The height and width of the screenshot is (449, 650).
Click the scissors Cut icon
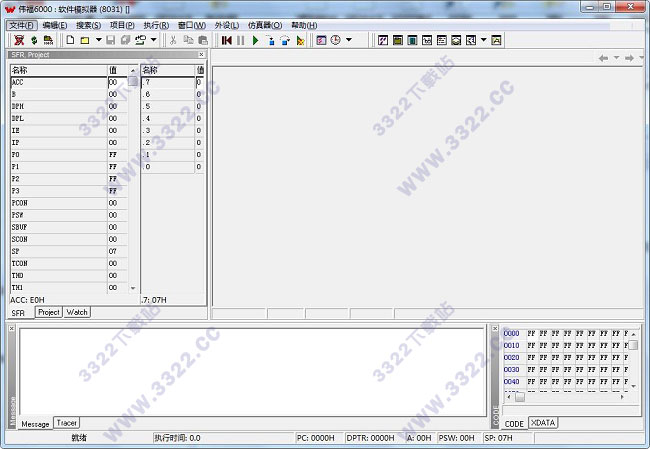pos(173,40)
